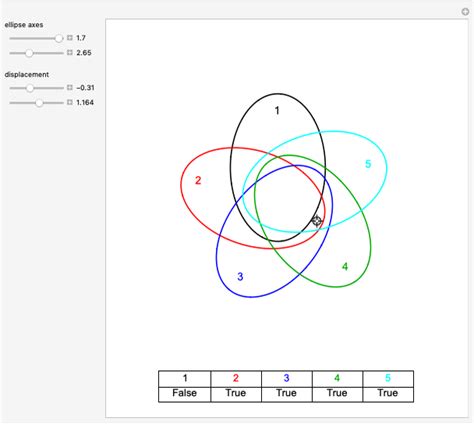Click the True cell under cyan column 5

point(388,394)
